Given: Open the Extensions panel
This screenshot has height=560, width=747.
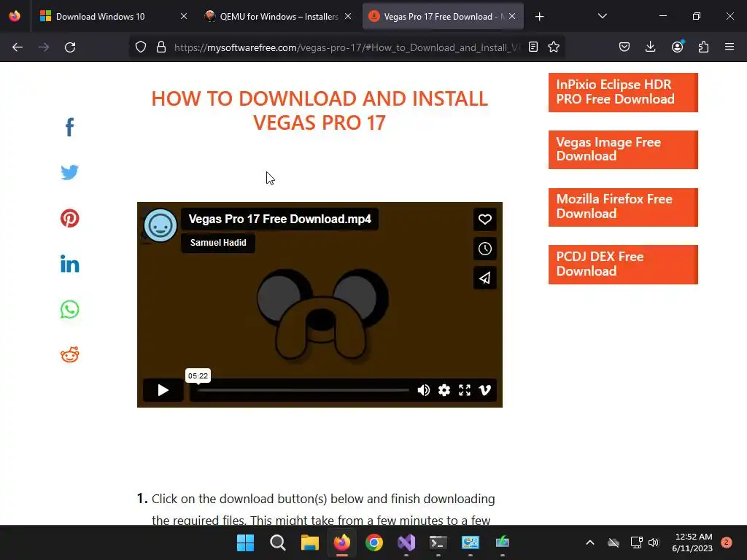Looking at the screenshot, I should click(x=703, y=47).
